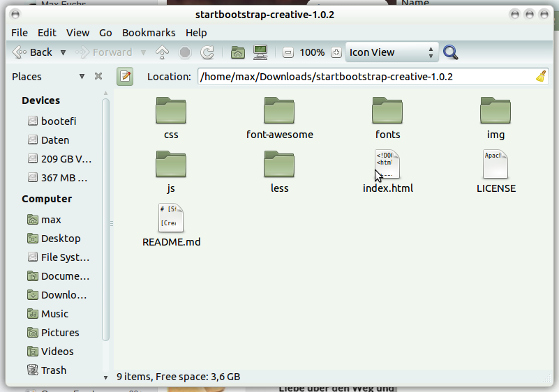Viewport: 559px width, 392px height.
Task: Click the sidebar scroll down arrow
Action: (105, 377)
